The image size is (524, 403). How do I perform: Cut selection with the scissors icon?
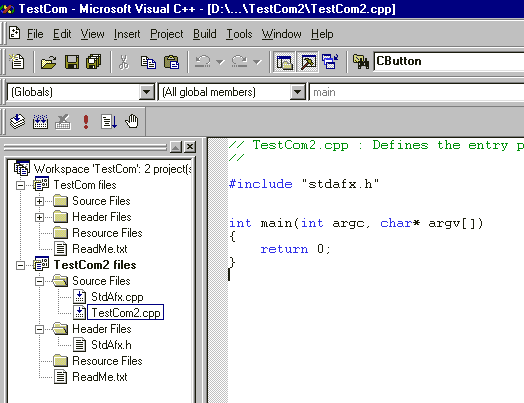124,62
